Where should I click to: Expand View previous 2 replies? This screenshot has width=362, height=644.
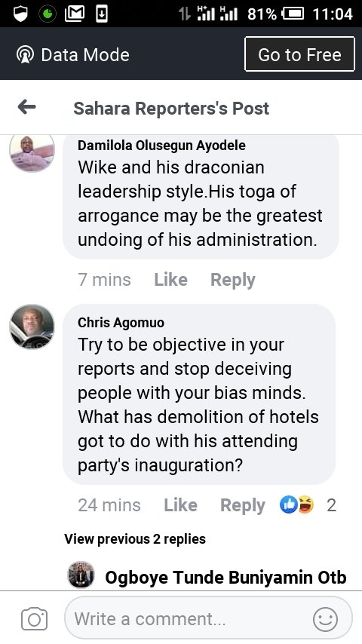pos(135,539)
